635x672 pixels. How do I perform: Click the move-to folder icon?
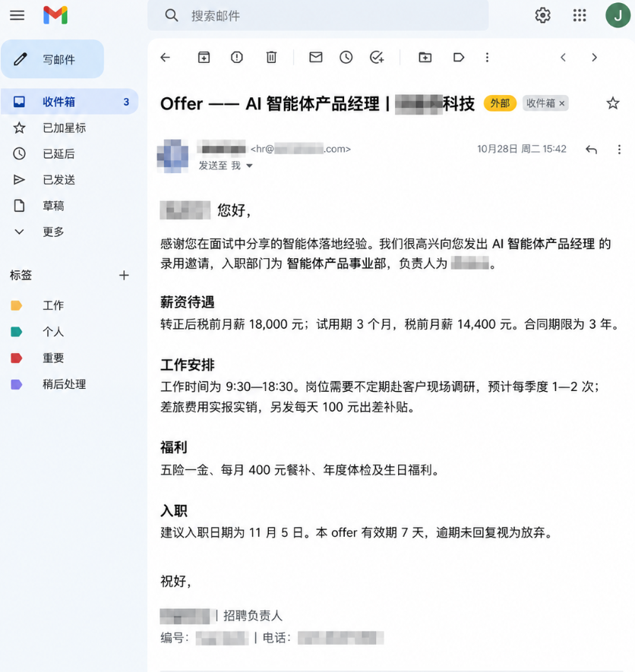click(425, 58)
